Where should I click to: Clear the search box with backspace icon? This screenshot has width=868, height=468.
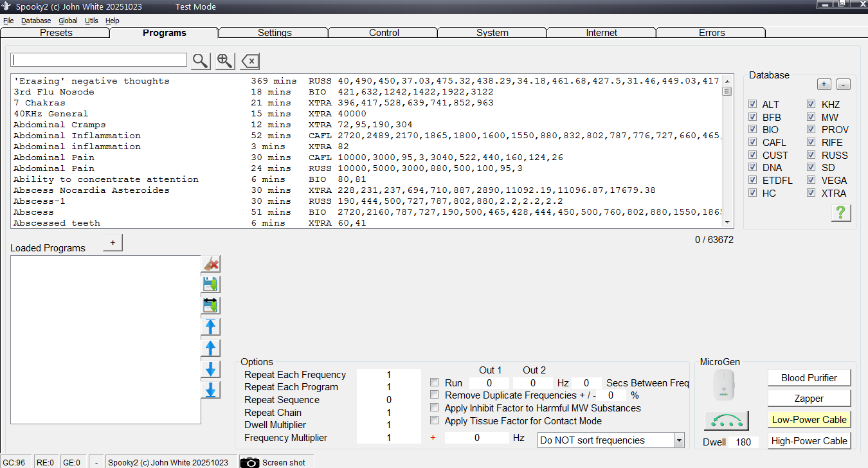249,61
